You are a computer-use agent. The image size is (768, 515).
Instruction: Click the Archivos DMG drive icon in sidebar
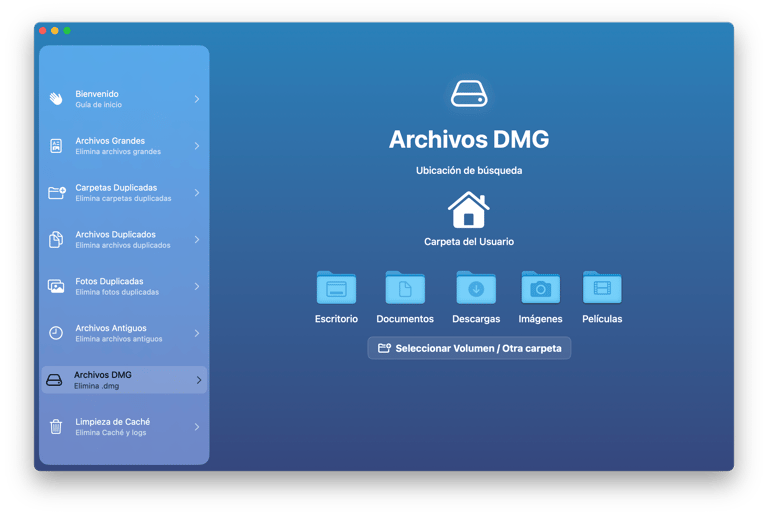(x=54, y=380)
